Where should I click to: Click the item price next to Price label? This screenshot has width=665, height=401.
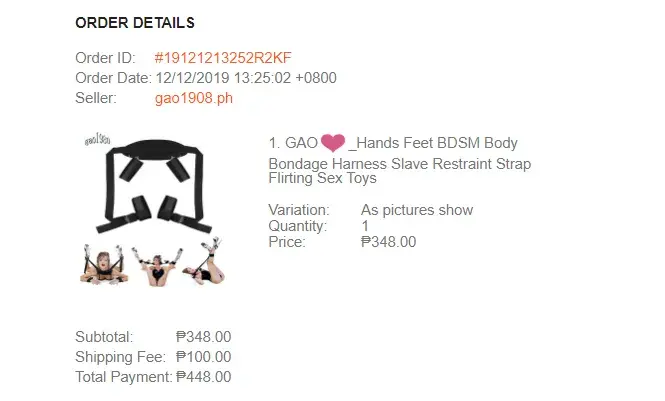(x=388, y=241)
